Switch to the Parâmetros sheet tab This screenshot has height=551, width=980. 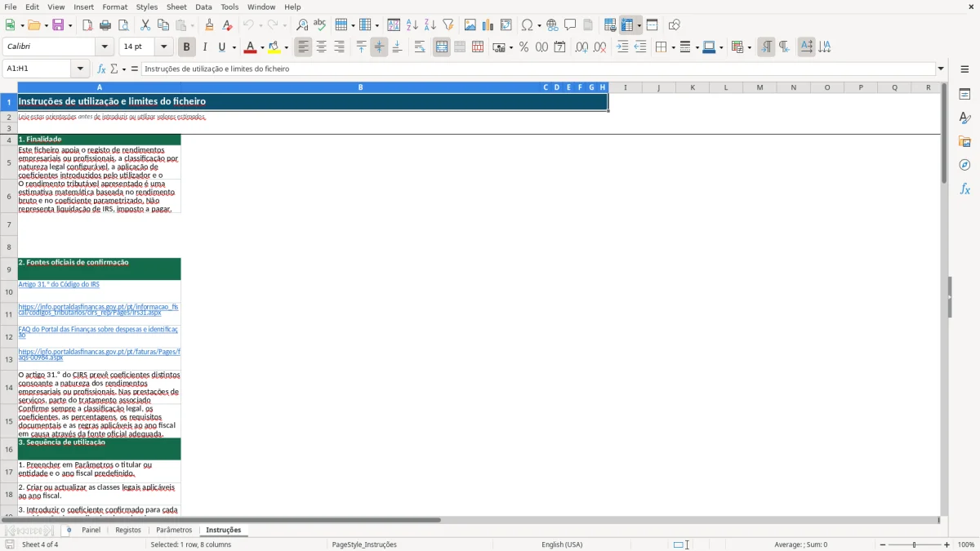[x=174, y=530]
